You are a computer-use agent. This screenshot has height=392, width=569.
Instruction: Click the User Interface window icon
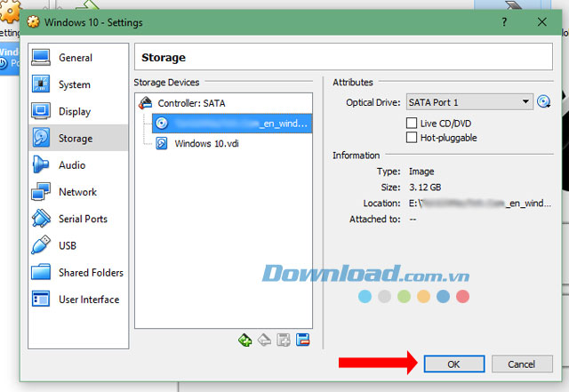41,299
